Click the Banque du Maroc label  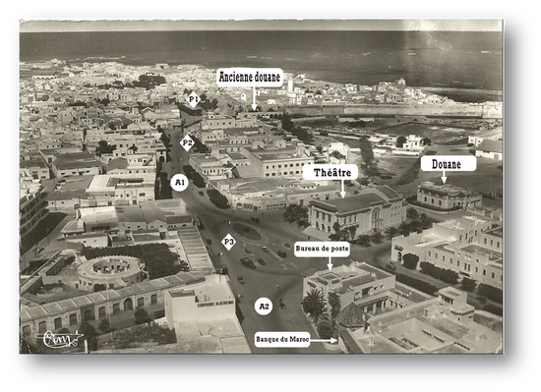click(x=282, y=340)
